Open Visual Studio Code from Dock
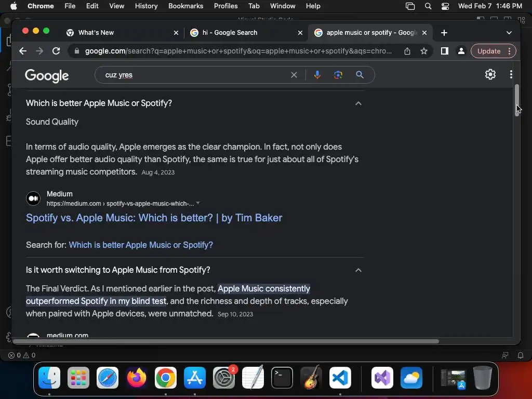The height and width of the screenshot is (399, 532). tap(340, 378)
